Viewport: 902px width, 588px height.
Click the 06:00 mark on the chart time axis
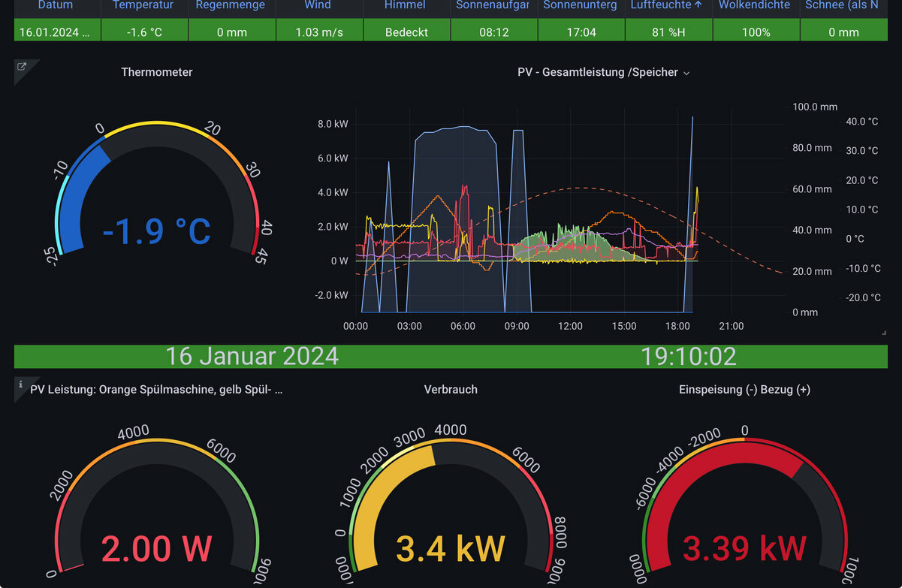click(x=463, y=326)
